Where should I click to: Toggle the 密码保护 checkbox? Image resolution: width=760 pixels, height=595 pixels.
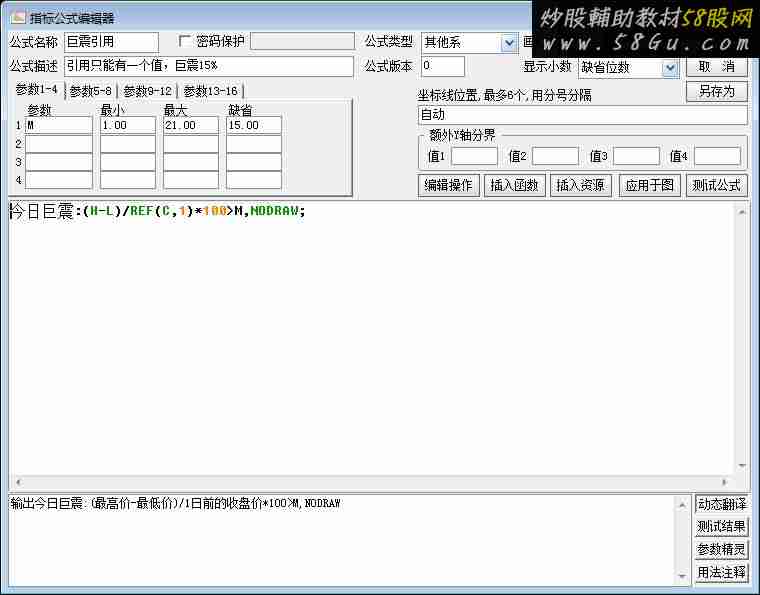pos(185,41)
